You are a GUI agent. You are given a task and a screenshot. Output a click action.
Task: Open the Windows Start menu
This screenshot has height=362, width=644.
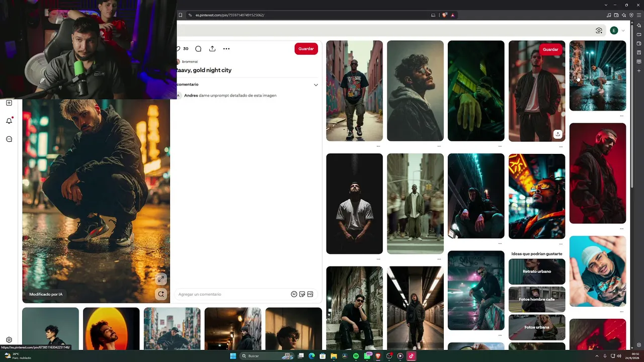[x=233, y=356]
